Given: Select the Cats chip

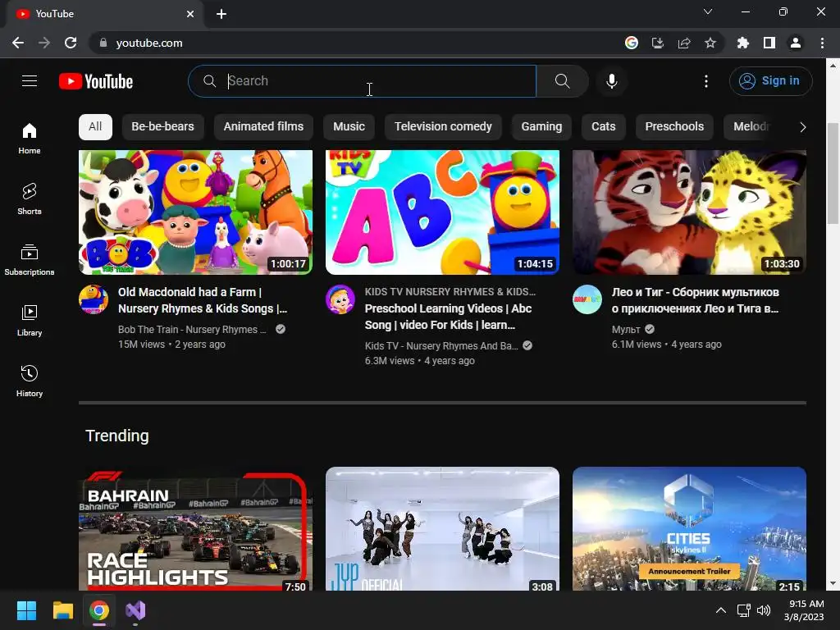Looking at the screenshot, I should tap(603, 127).
